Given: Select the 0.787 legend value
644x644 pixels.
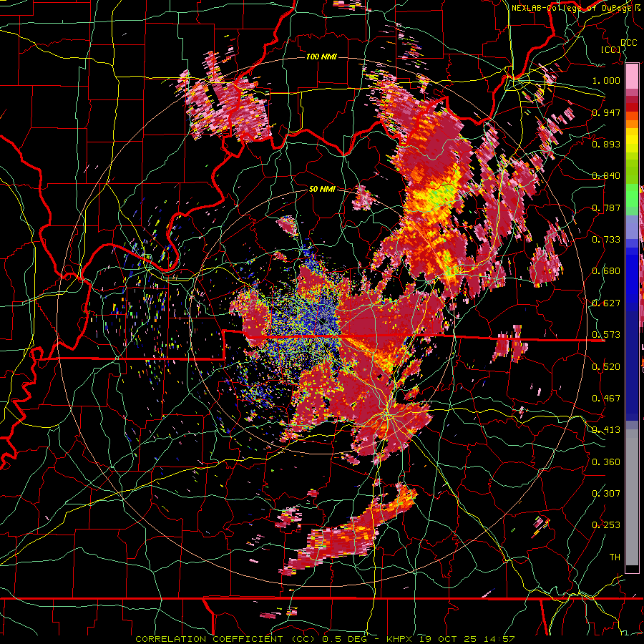Looking at the screenshot, I should (606, 208).
